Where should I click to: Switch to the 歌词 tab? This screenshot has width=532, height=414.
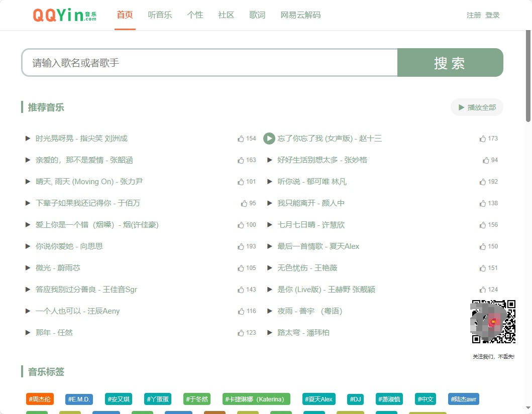257,15
